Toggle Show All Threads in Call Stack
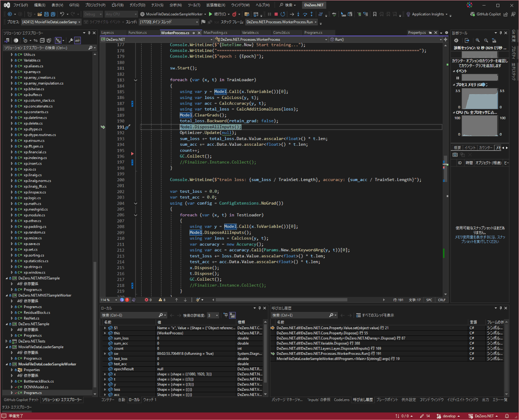Viewport: 519px width, 420px height. [x=375, y=315]
